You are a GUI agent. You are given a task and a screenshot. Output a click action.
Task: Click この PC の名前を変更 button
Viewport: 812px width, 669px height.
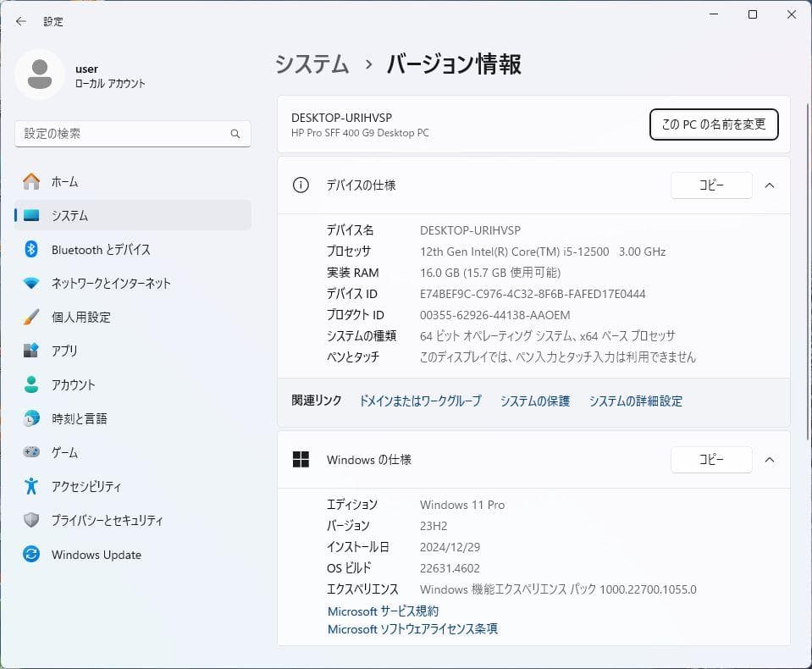(714, 124)
